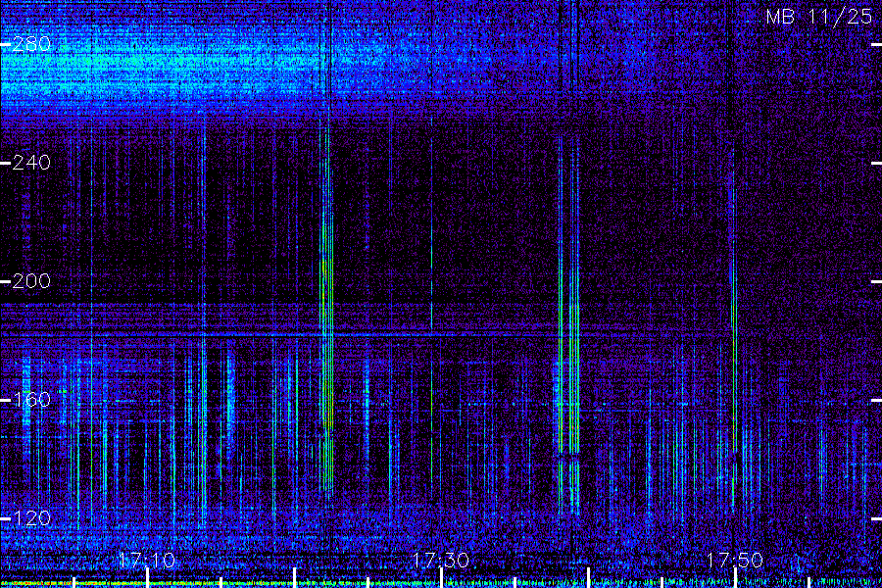The width and height of the screenshot is (882, 588).
Task: Click the 160 frequency axis label
Action: point(31,400)
